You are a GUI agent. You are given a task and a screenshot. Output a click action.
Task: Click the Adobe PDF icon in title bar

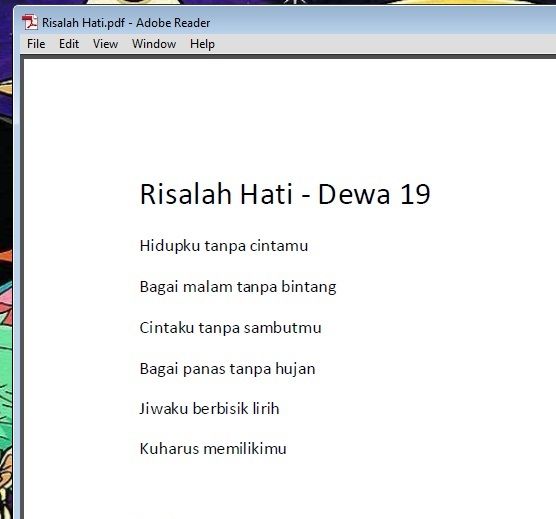pos(30,22)
